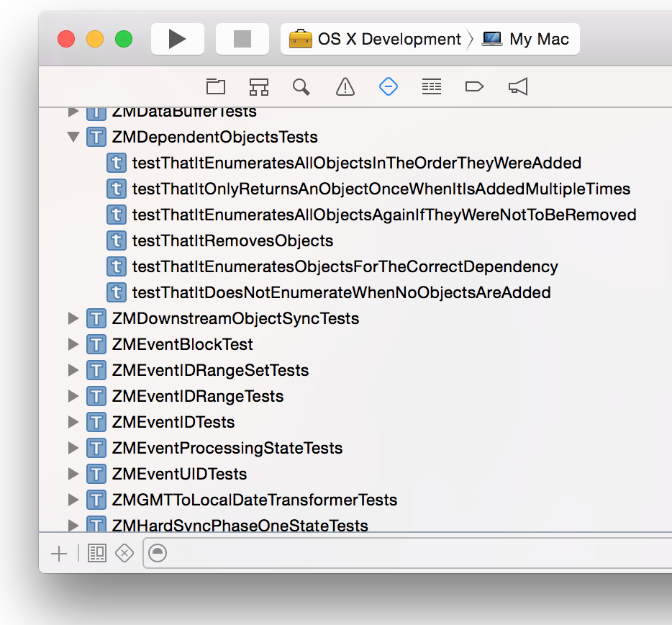Open the Find navigator magnifier icon
672x625 pixels.
pyautogui.click(x=301, y=87)
